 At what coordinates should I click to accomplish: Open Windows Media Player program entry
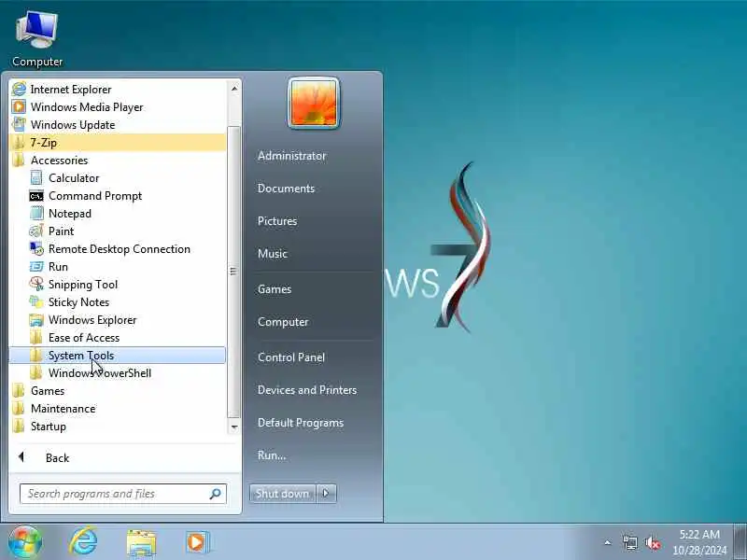tap(118, 107)
